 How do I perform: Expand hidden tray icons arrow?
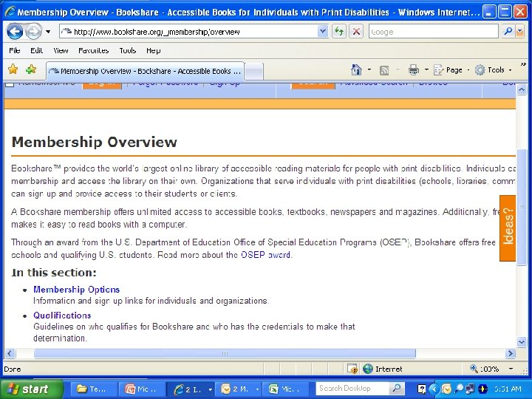point(434,389)
